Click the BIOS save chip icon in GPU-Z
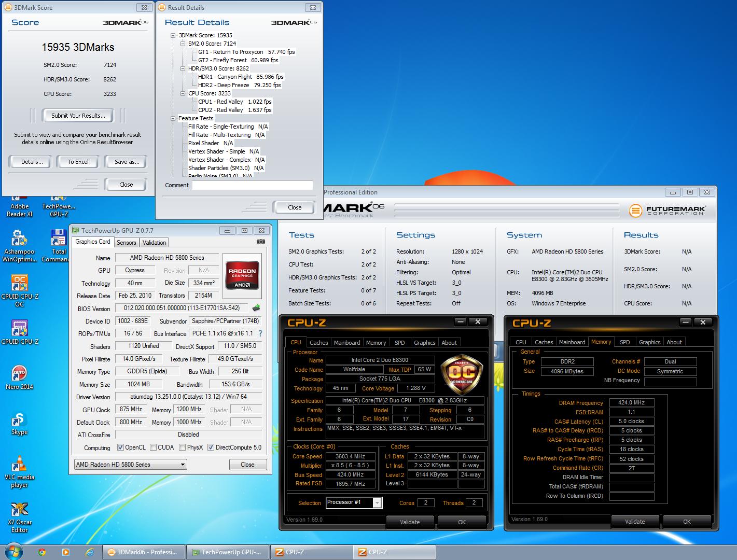The width and height of the screenshot is (737, 560). coord(256,308)
